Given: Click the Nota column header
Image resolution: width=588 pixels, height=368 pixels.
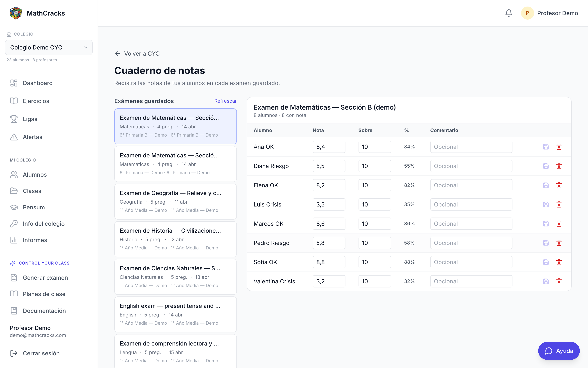Looking at the screenshot, I should tap(318, 130).
